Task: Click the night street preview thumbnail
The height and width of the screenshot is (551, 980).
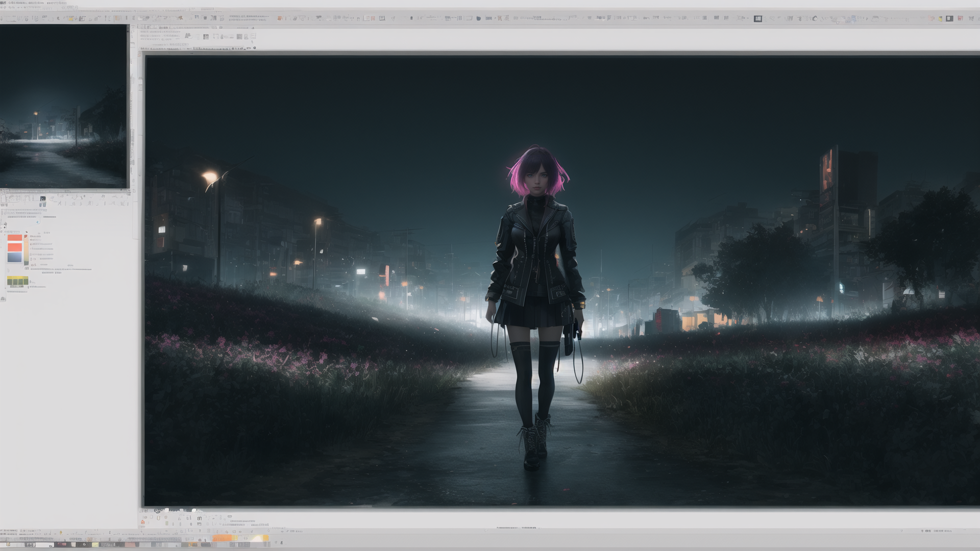Action: click(63, 106)
